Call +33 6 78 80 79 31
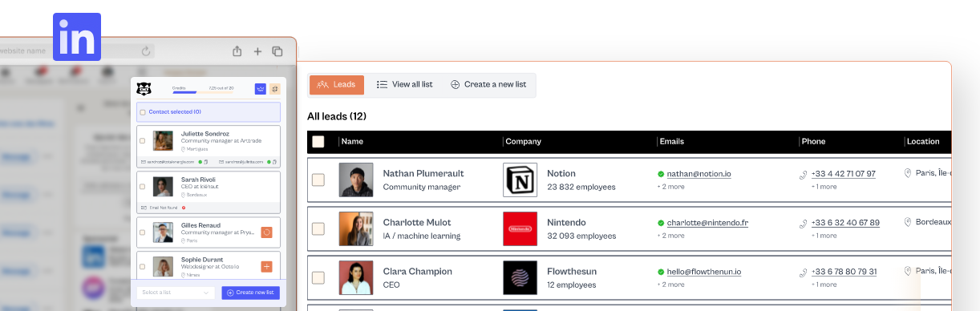The width and height of the screenshot is (980, 311). click(844, 272)
